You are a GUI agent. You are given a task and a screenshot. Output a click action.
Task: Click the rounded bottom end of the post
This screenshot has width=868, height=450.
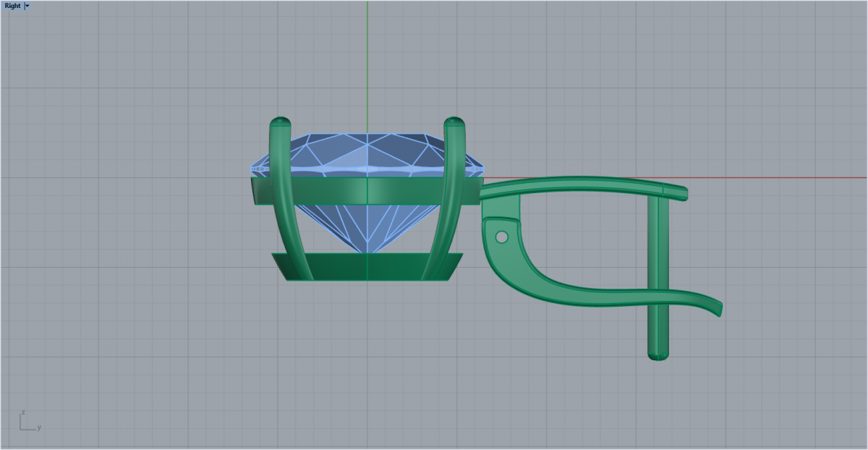658,355
